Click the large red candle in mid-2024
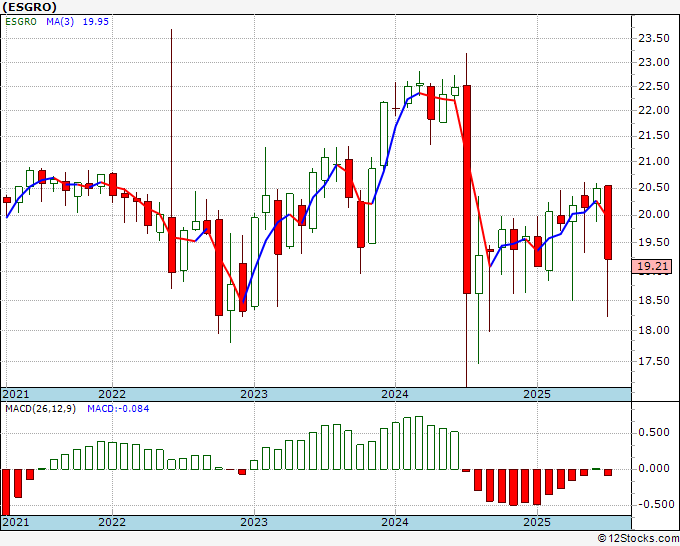This screenshot has width=680, height=546. click(467, 190)
